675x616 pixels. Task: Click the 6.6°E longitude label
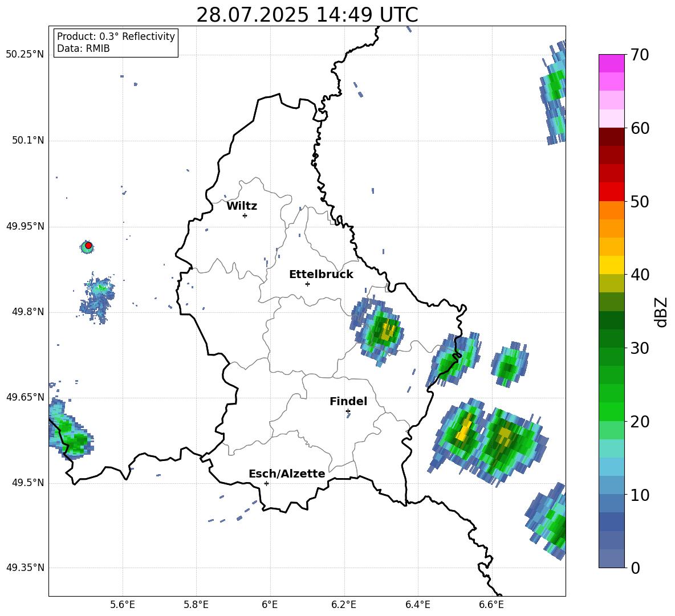491,605
